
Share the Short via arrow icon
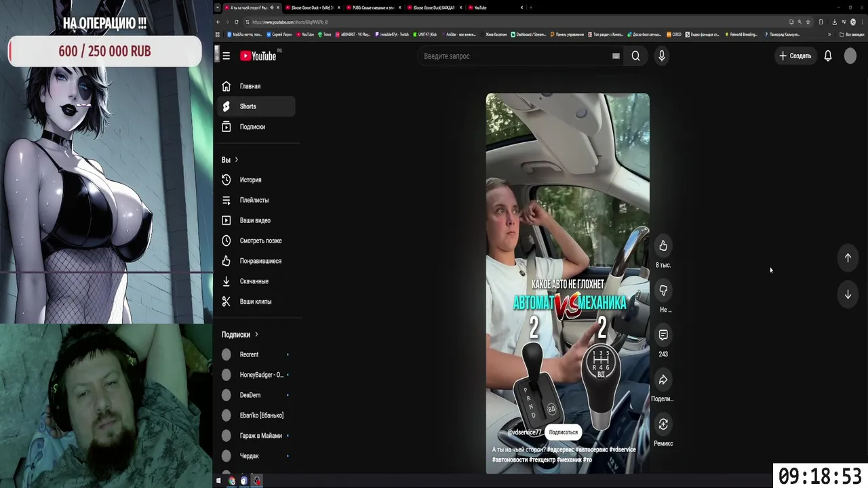(x=663, y=380)
